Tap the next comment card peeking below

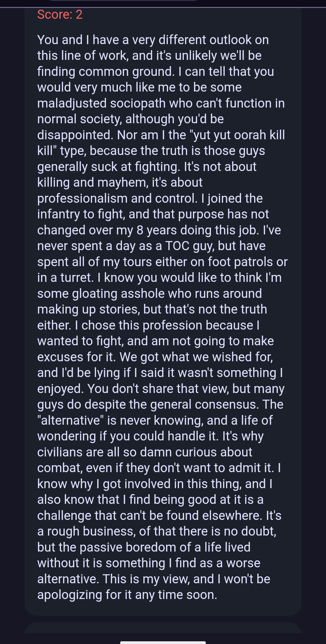163,628
